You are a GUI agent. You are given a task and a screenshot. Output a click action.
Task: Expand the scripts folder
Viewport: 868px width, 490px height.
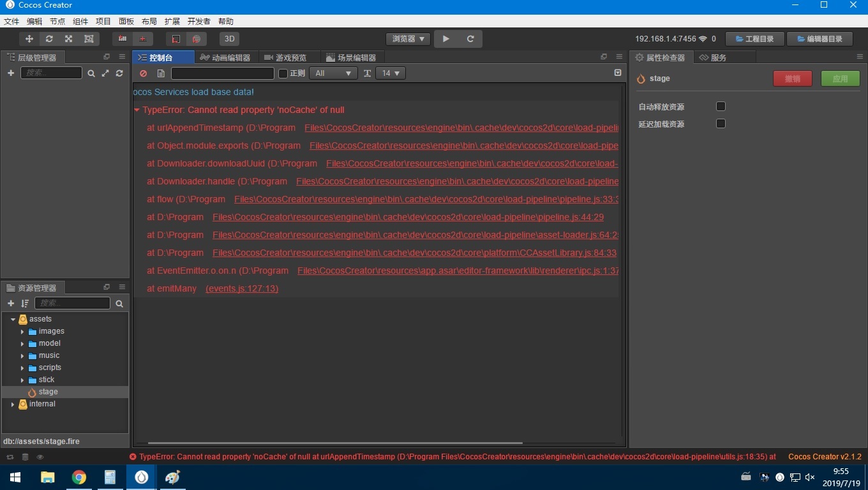click(22, 368)
